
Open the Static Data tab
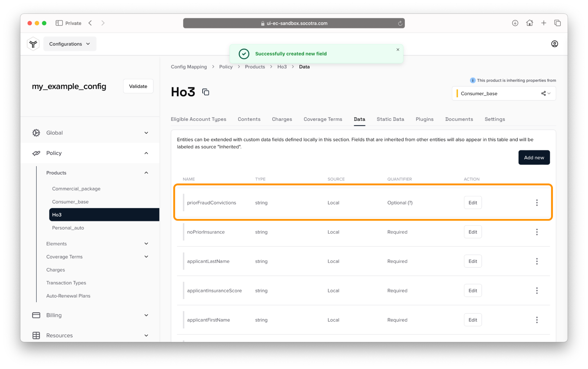coord(390,119)
